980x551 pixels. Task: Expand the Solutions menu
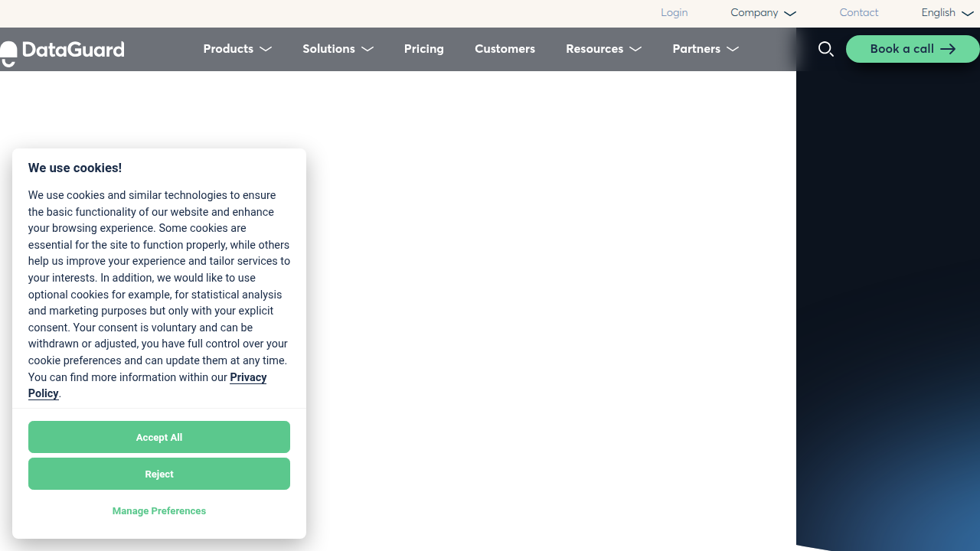[x=338, y=49]
